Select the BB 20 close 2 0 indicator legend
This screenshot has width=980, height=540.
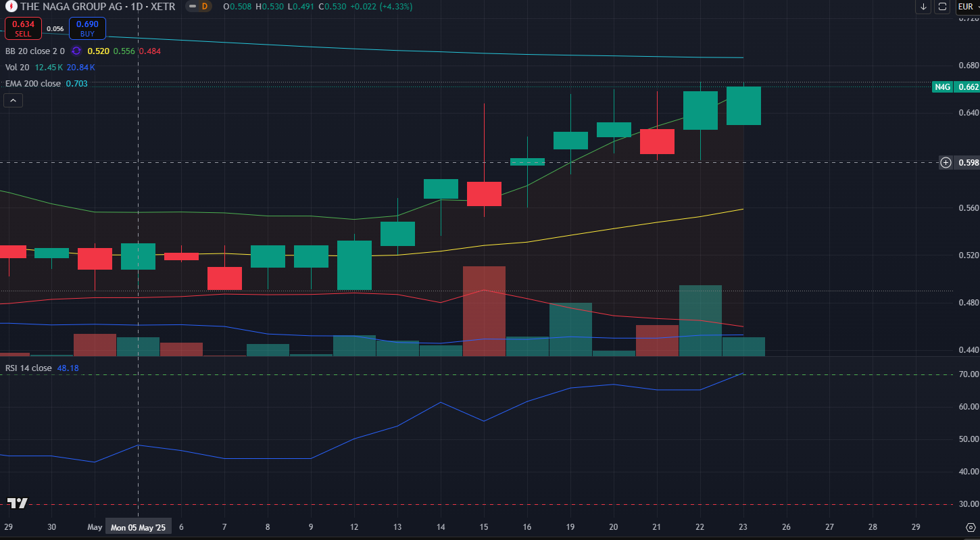pos(35,51)
